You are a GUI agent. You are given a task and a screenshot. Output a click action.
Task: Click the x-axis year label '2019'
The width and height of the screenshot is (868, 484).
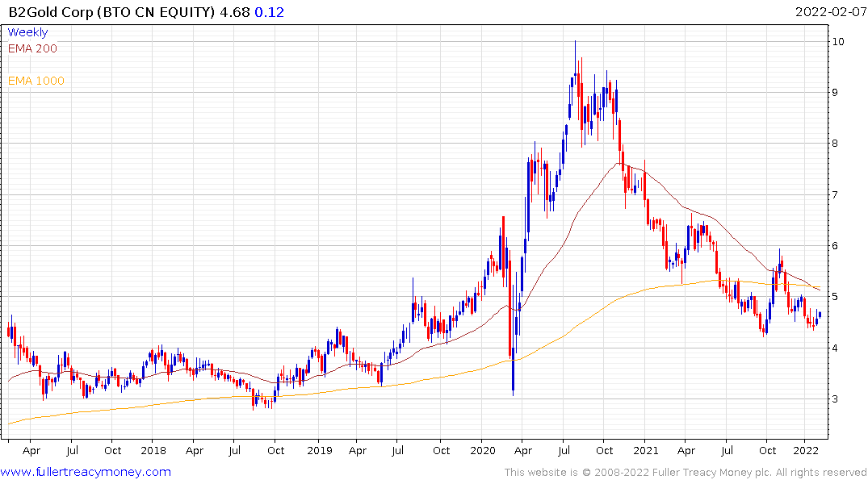(320, 450)
